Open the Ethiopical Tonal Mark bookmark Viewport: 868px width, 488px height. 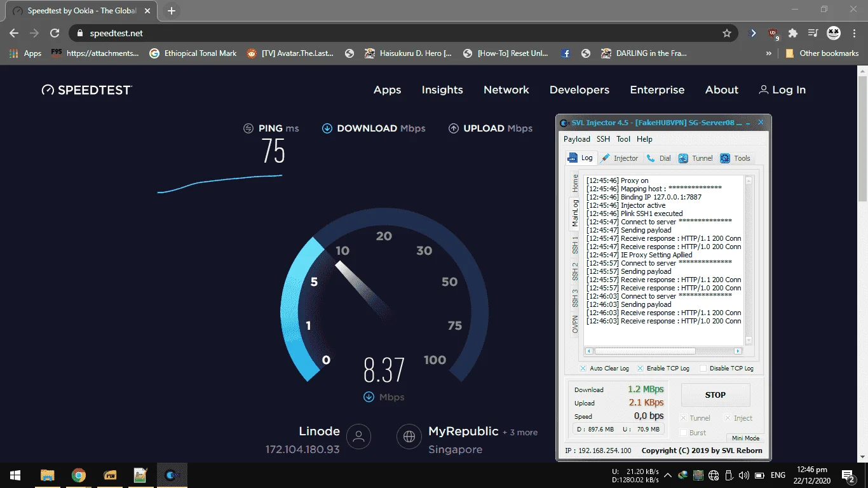193,53
